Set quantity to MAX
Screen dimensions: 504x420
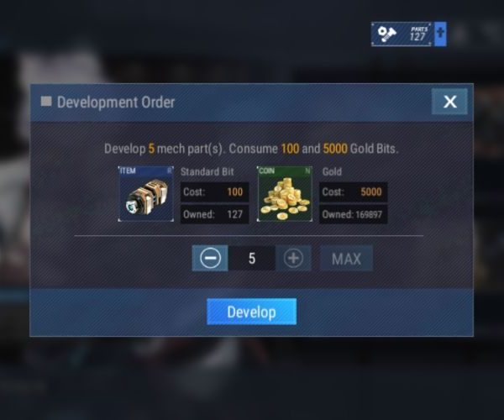(x=346, y=259)
